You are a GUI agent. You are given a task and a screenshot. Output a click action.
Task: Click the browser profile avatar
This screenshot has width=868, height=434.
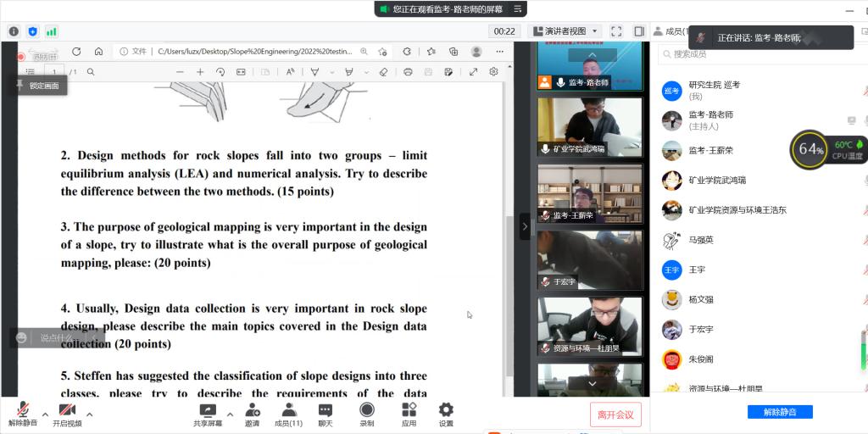[476, 52]
